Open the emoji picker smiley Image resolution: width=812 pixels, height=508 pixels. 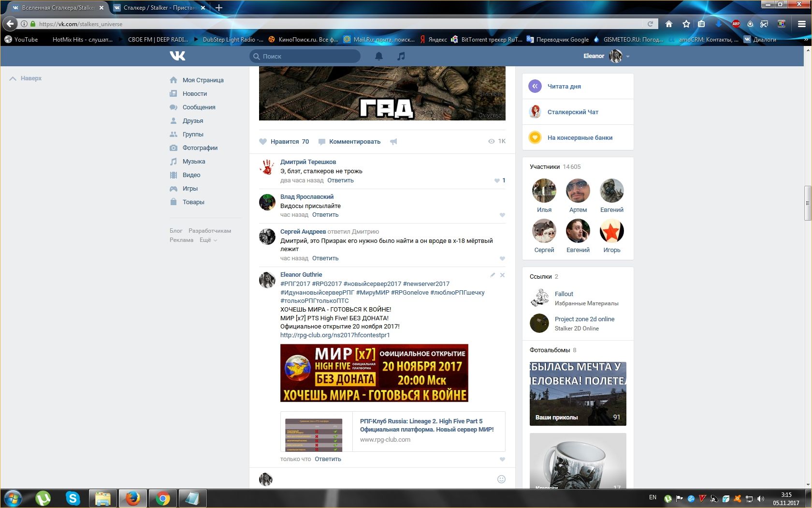501,479
